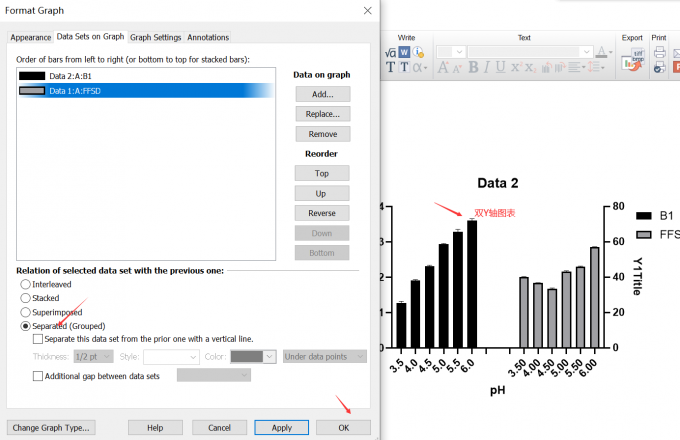Click the info note icon in Write
This screenshot has height=440, width=680.
click(x=419, y=52)
